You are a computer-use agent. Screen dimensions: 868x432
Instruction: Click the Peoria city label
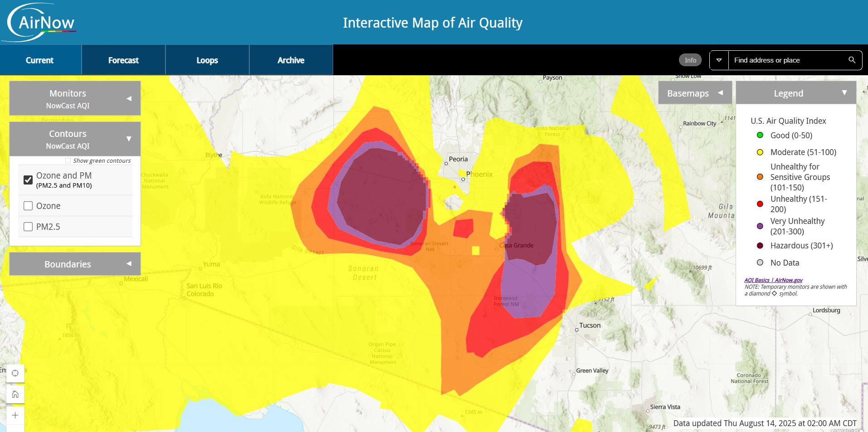(458, 159)
